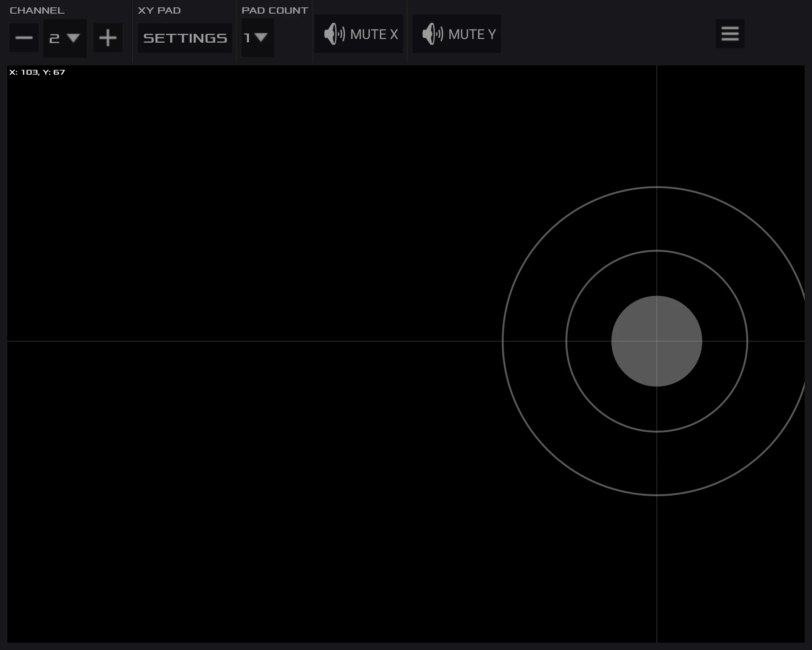Open XY Pad Settings

coord(185,38)
